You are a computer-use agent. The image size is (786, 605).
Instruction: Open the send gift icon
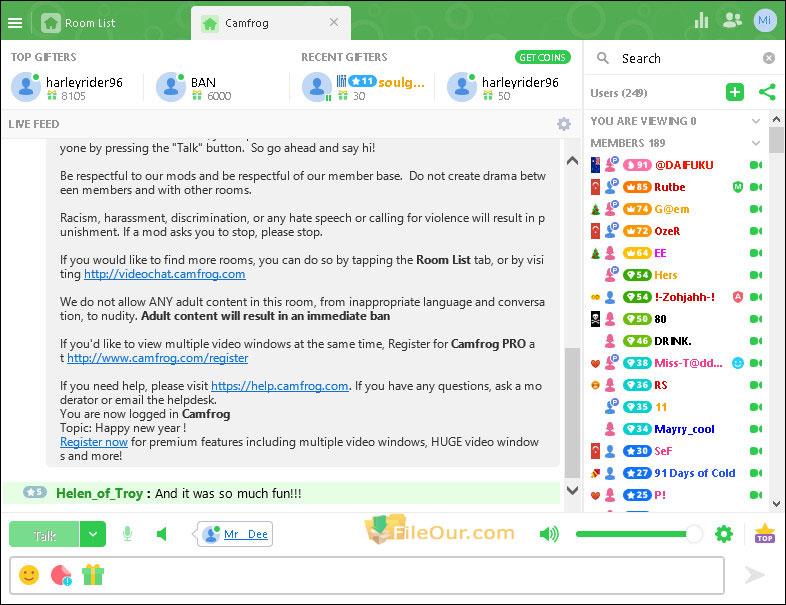pos(93,575)
